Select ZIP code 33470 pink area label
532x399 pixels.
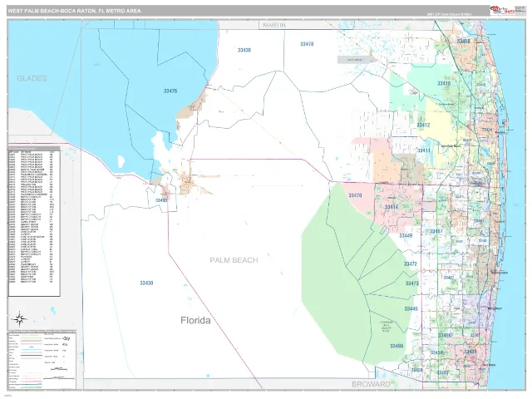point(355,195)
